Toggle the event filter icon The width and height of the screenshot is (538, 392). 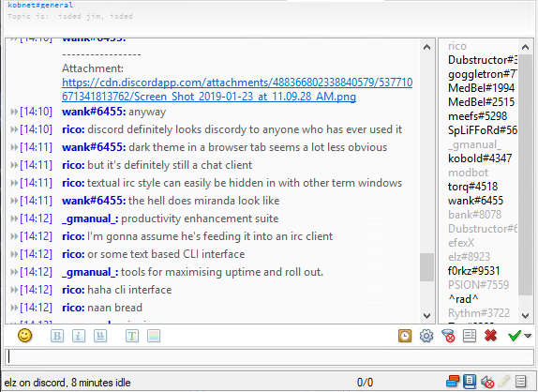coord(448,336)
